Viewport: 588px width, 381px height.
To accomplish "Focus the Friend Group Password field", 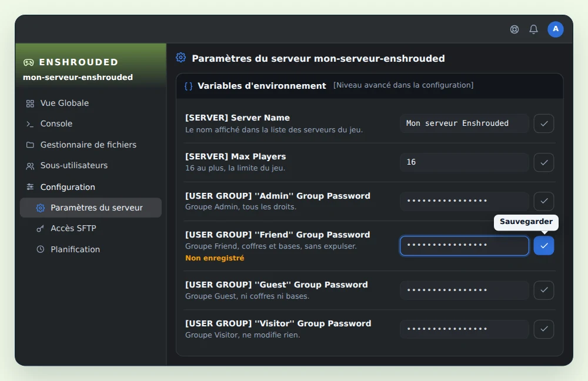I will point(465,246).
